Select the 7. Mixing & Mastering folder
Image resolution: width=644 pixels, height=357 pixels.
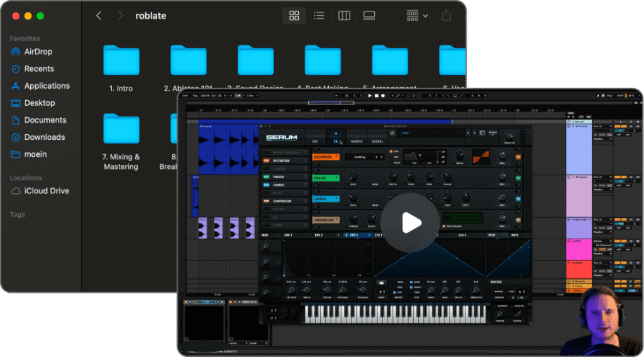pos(121,142)
